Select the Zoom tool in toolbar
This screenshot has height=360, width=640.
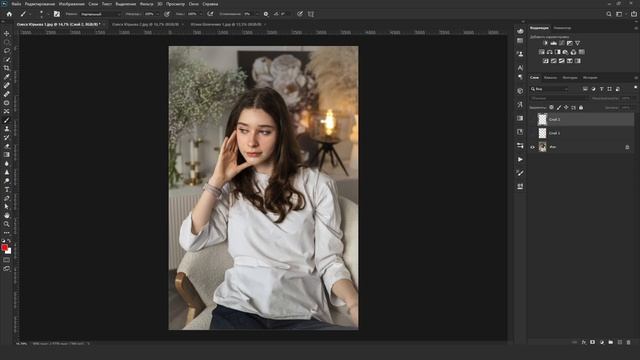7,224
